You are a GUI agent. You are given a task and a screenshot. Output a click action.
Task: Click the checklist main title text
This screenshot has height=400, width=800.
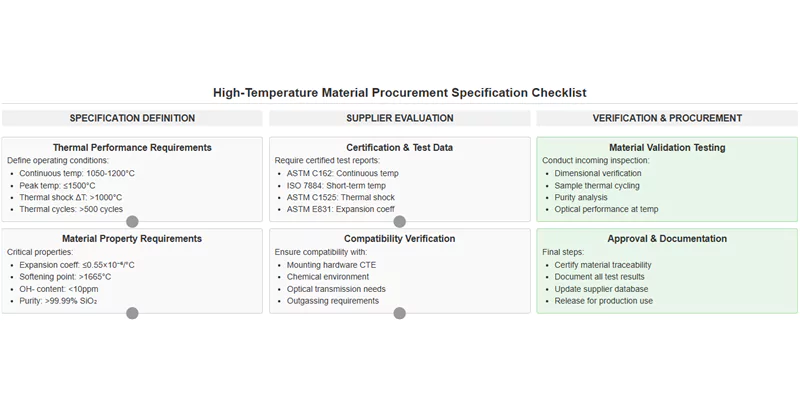tap(400, 92)
